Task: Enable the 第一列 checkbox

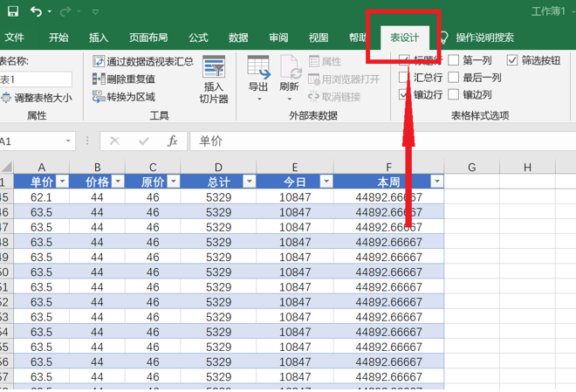Action: click(x=453, y=60)
